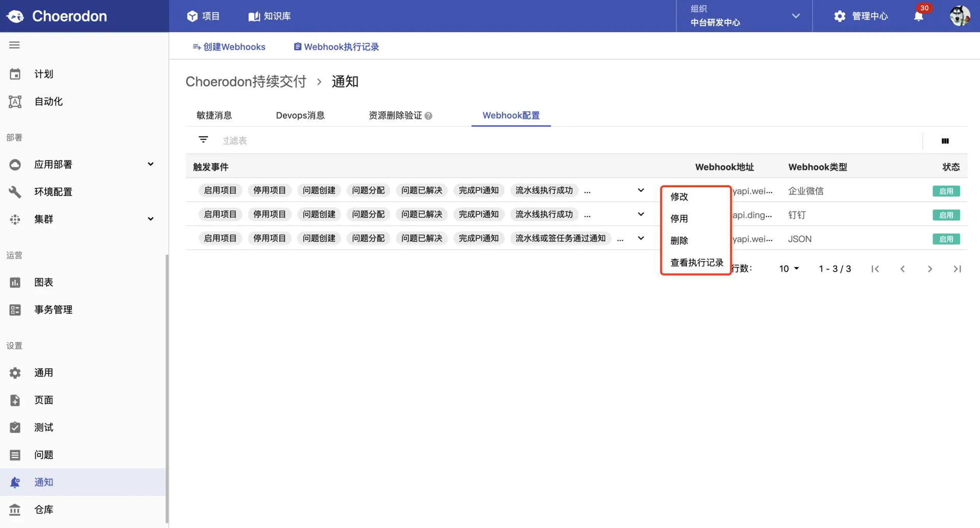Expand trigger events on the first webhook row

click(641, 190)
